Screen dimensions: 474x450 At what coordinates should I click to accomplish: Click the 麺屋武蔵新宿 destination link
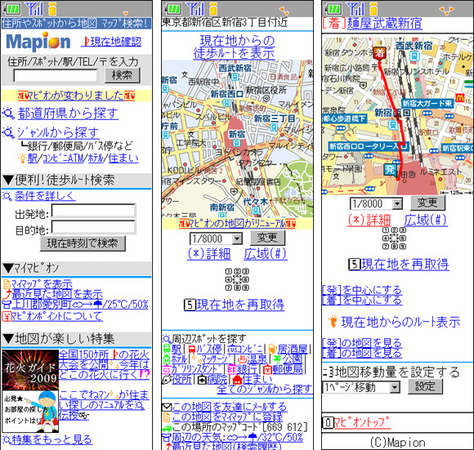[x=384, y=24]
